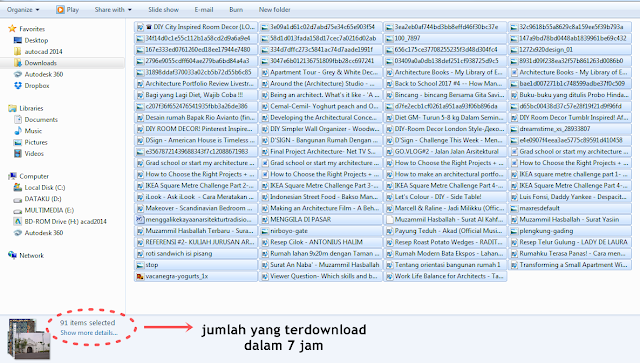Select Around the (Architecture) Studio file

[x=320, y=84]
